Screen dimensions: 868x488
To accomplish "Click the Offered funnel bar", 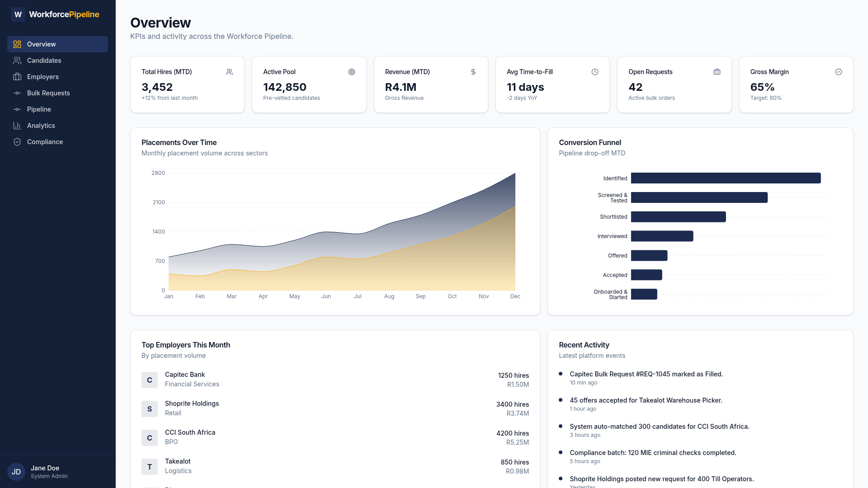I will [x=649, y=255].
